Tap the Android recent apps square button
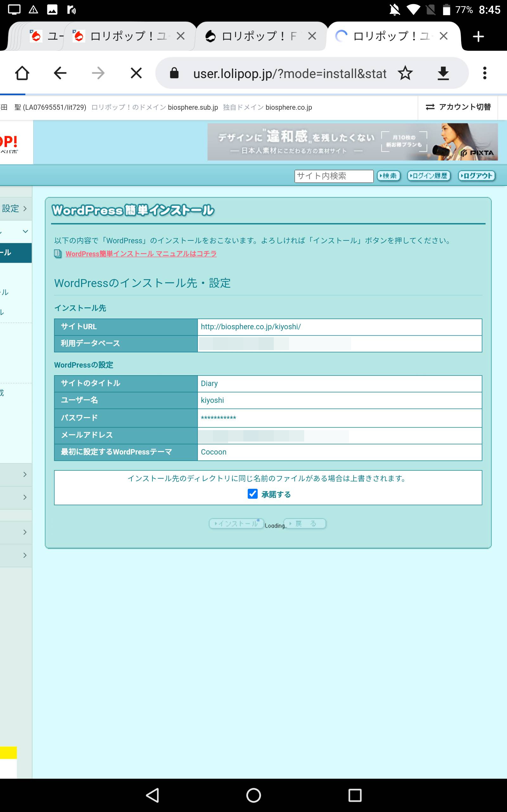The image size is (507, 812). point(355,795)
